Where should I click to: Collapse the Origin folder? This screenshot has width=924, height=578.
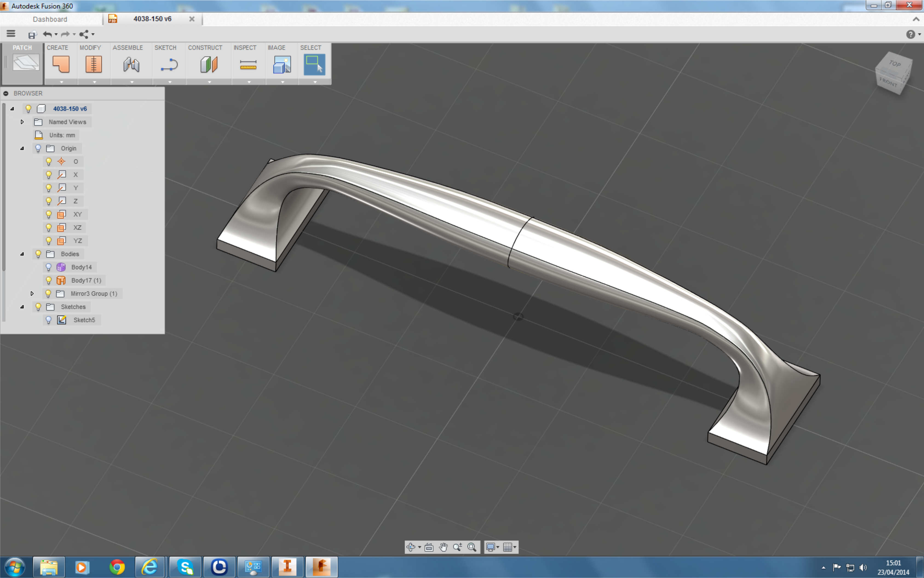[x=22, y=148]
